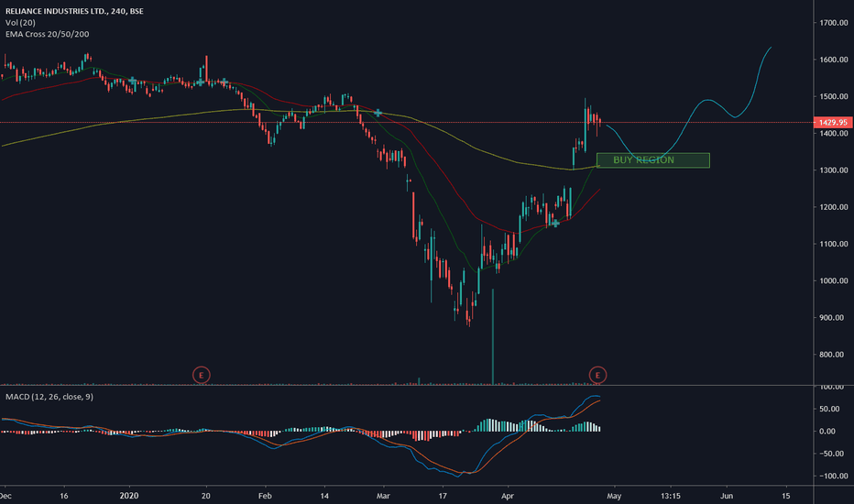The height and width of the screenshot is (504, 854).
Task: Click the 'Mar' date axis label
Action: click(383, 496)
